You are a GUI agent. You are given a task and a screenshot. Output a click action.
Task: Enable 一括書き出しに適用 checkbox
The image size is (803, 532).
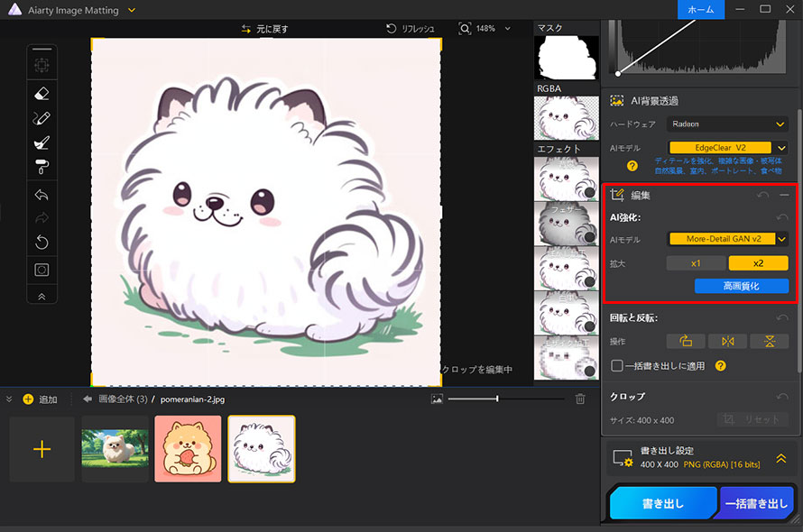(x=617, y=365)
